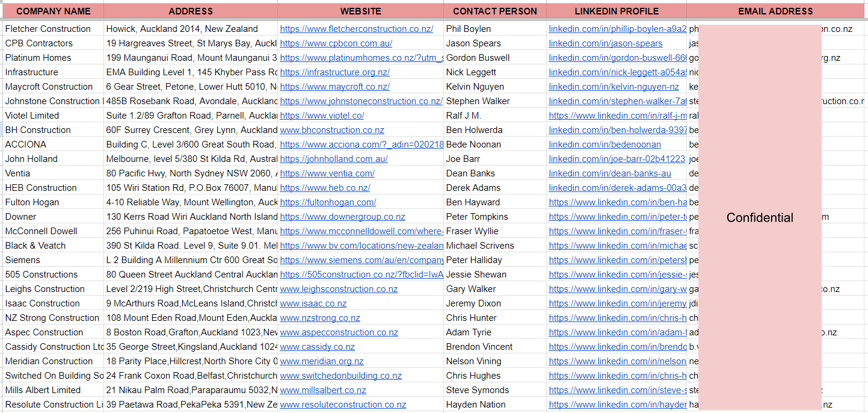Viewport: 868px width, 413px height.
Task: Select the Fraser Wyllie contact cell
Action: (x=495, y=231)
